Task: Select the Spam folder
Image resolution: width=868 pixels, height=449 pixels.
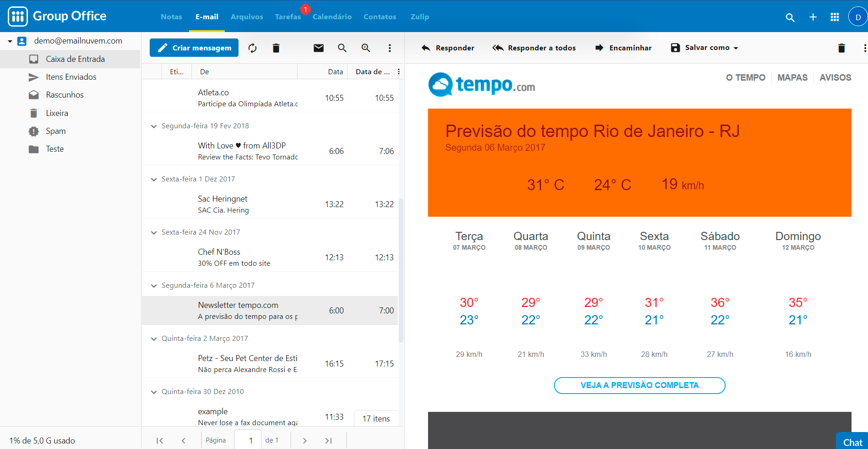Action: click(x=55, y=131)
